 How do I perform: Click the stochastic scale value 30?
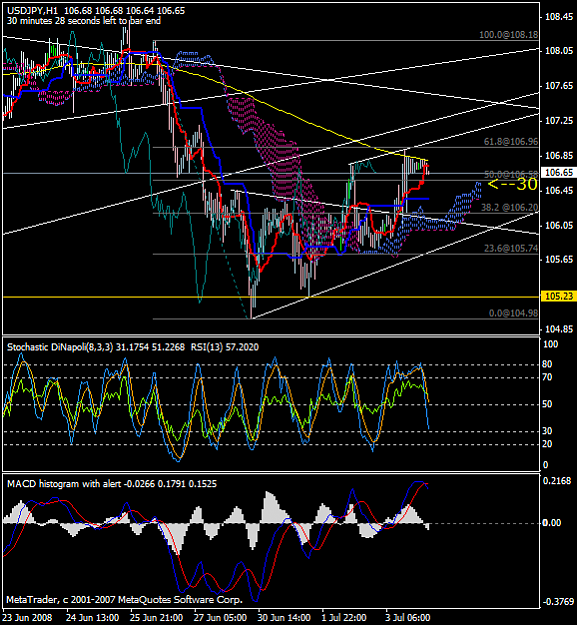point(548,431)
